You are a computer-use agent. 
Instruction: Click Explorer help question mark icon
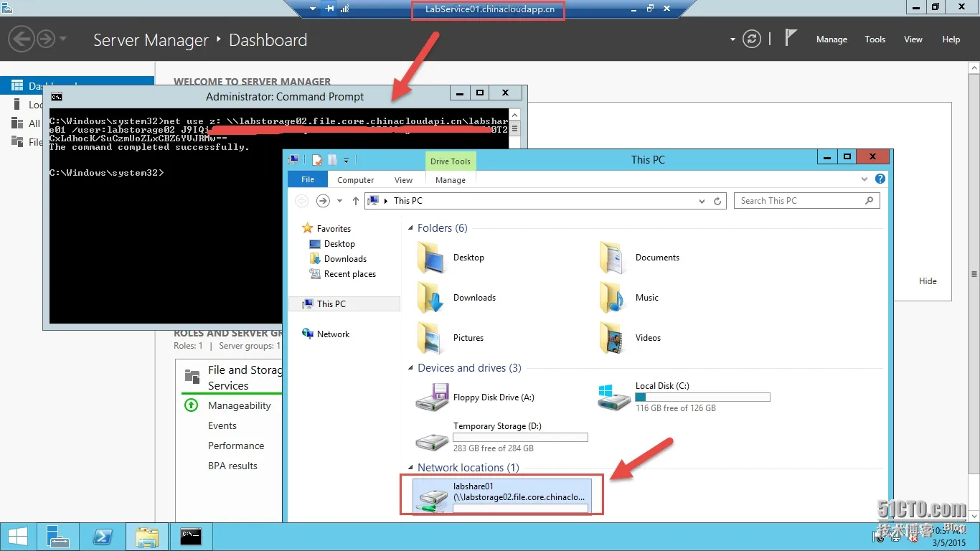coord(880,179)
